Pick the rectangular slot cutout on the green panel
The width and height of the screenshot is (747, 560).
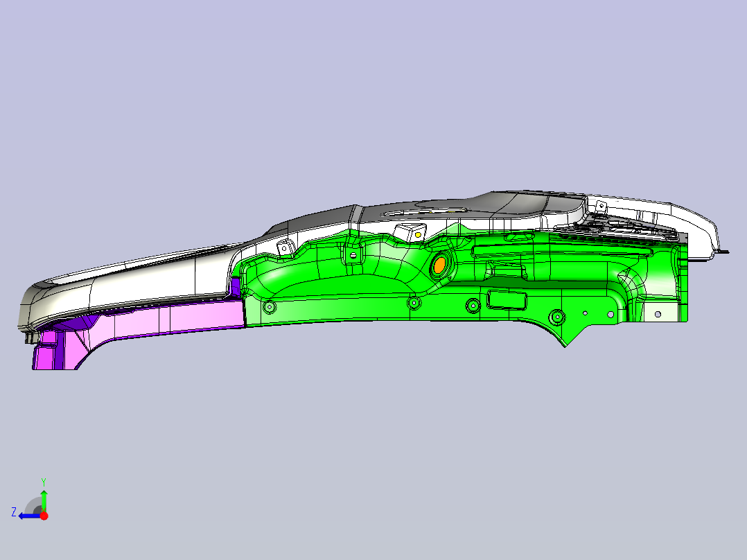coord(507,300)
